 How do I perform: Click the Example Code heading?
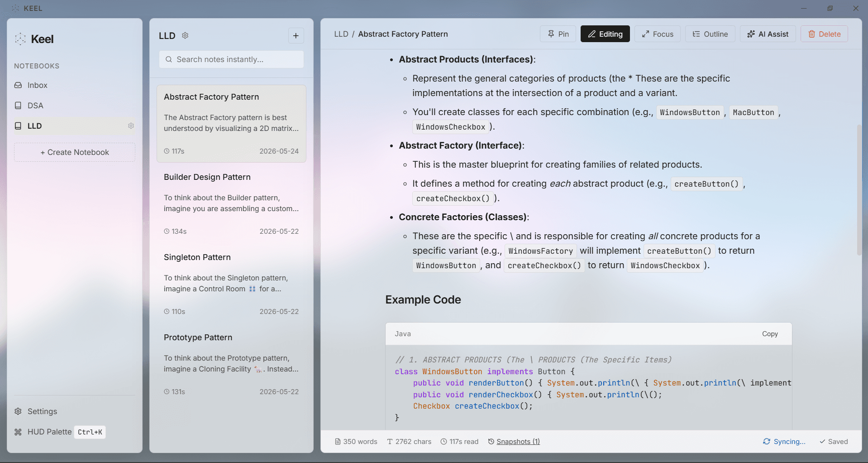(x=423, y=300)
